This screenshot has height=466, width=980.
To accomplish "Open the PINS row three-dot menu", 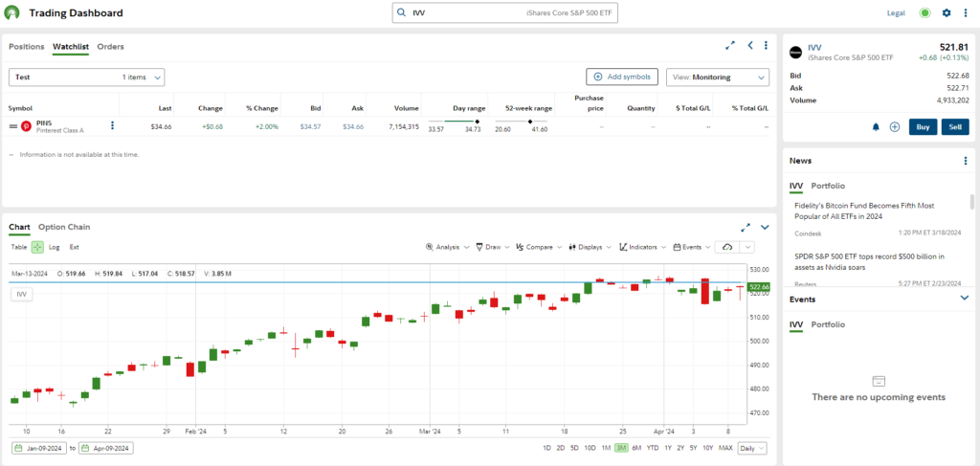I will pyautogui.click(x=113, y=125).
